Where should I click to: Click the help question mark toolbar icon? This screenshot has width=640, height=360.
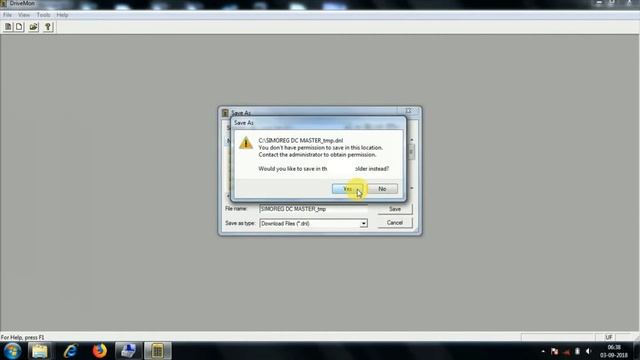[48, 27]
